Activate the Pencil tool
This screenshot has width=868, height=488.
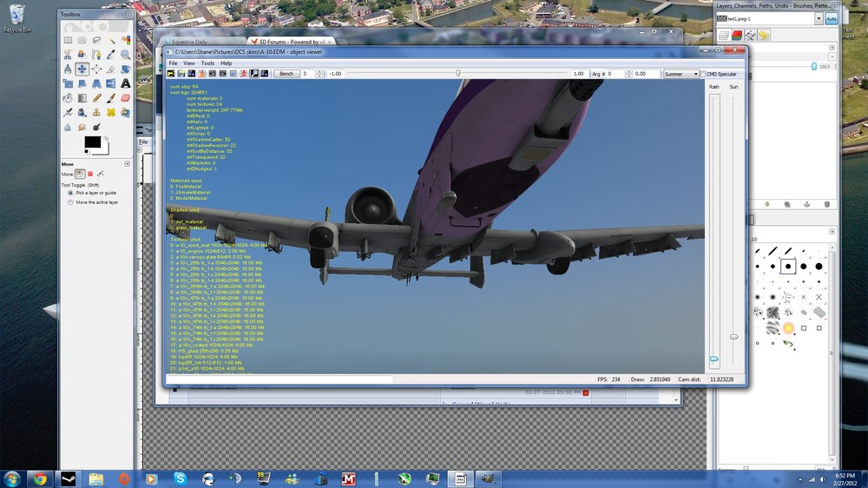point(96,98)
